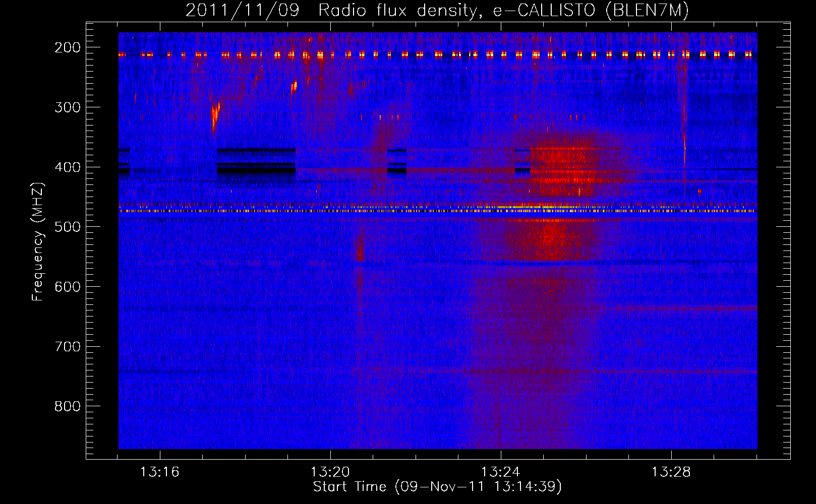Viewport: 816px width, 504px height.
Task: Click the 13:28 time tick label
Action: (671, 472)
